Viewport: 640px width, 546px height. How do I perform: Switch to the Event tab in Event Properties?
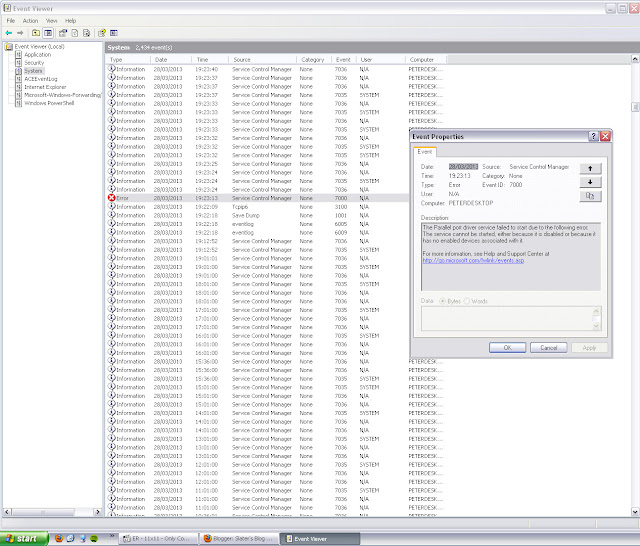tap(424, 152)
